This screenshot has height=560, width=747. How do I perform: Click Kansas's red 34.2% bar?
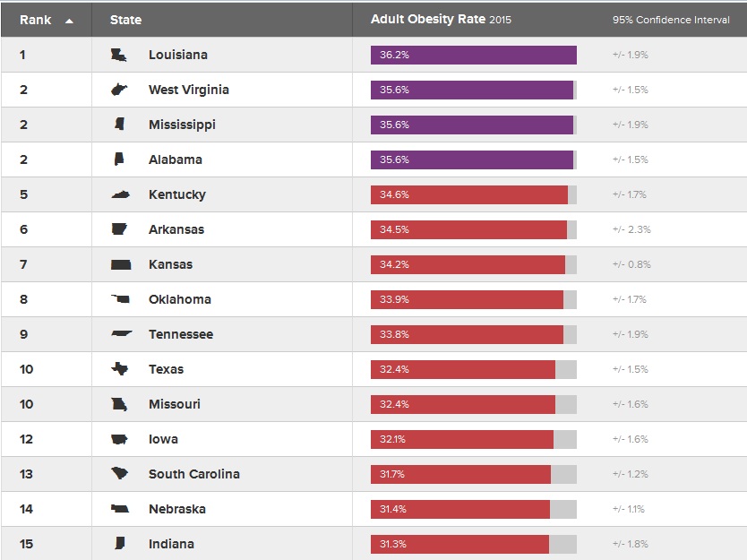coord(468,264)
